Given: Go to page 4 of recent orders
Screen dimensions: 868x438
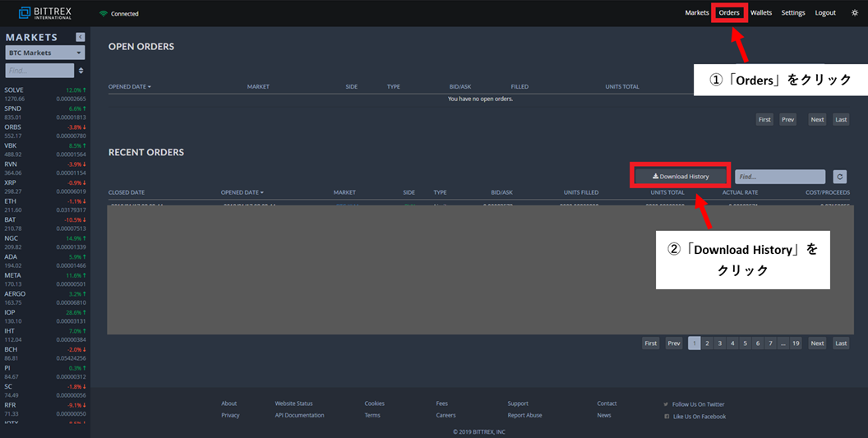Looking at the screenshot, I should pyautogui.click(x=732, y=343).
